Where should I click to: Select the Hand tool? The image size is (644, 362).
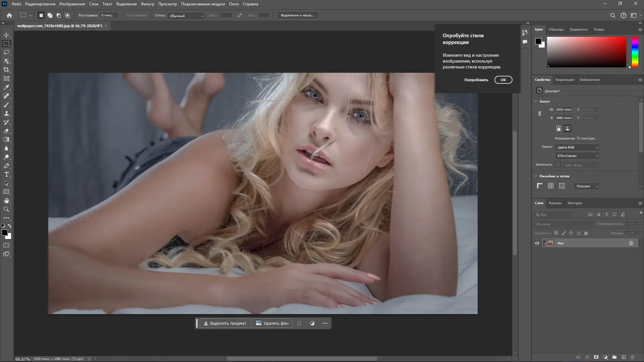pyautogui.click(x=6, y=200)
